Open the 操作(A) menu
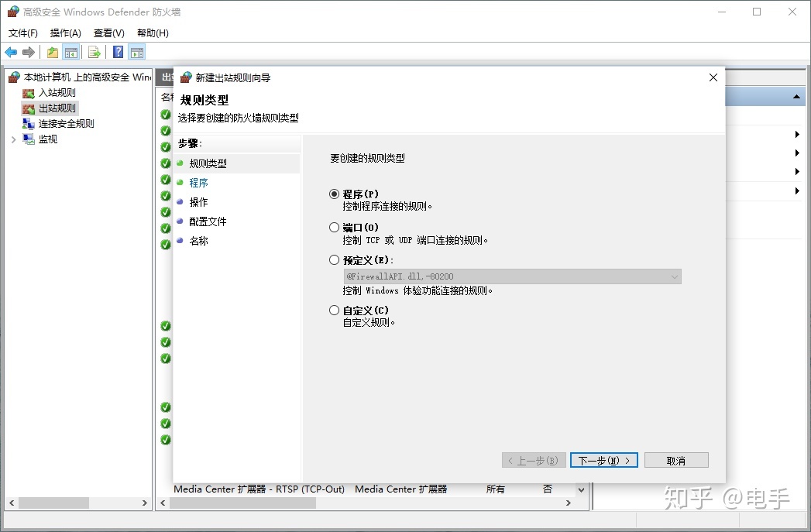811x532 pixels. click(x=66, y=33)
